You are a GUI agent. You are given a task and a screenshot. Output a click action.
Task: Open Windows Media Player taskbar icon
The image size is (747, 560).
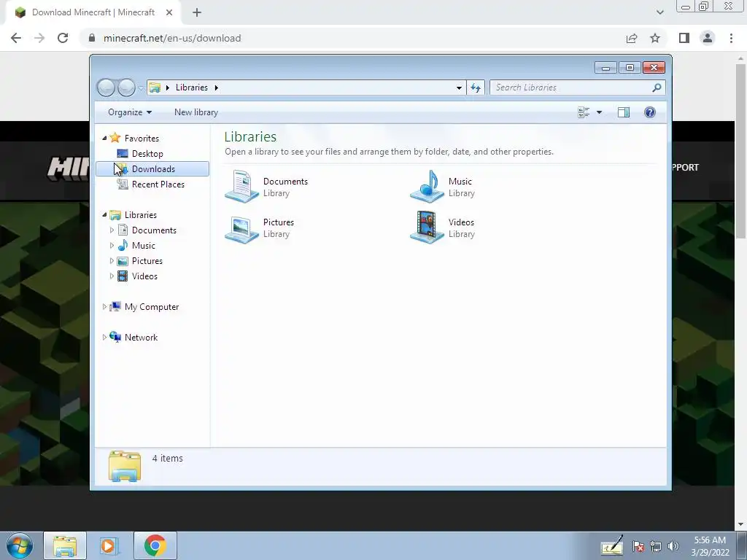108,545
